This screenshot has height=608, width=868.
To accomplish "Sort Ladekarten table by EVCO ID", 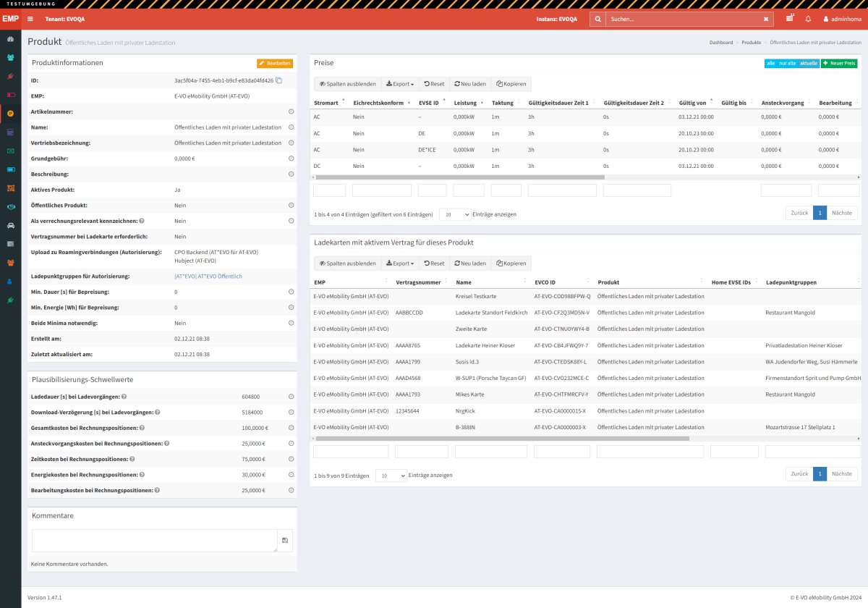I will 561,282.
